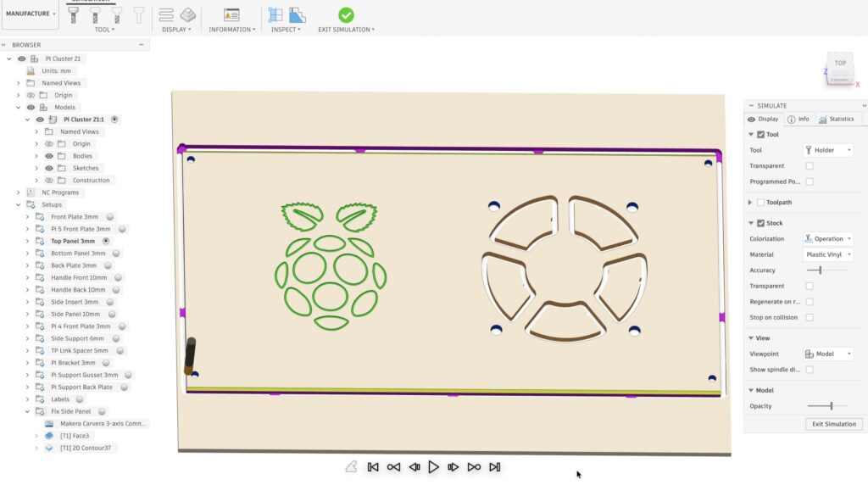Activate radio dot next to Labels setup
868x485 pixels.
(80, 399)
